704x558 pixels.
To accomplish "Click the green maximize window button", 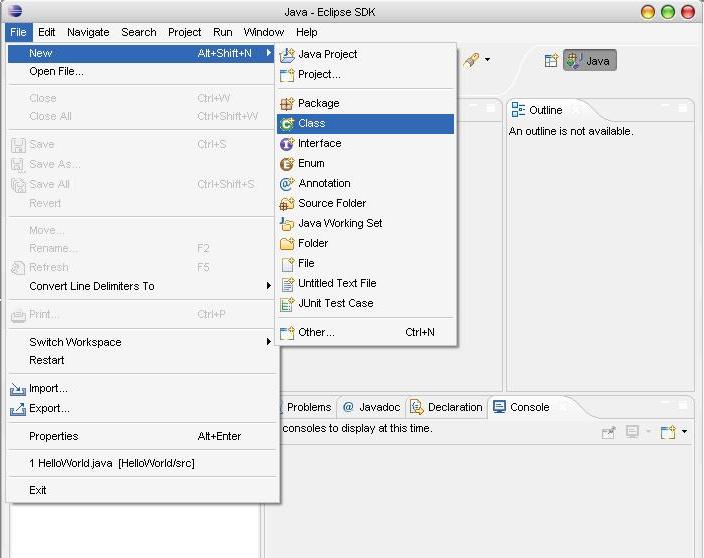I will click(668, 12).
